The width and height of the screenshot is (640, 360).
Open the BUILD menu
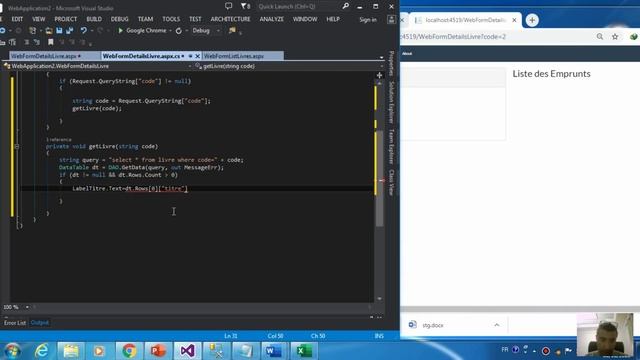click(94, 19)
